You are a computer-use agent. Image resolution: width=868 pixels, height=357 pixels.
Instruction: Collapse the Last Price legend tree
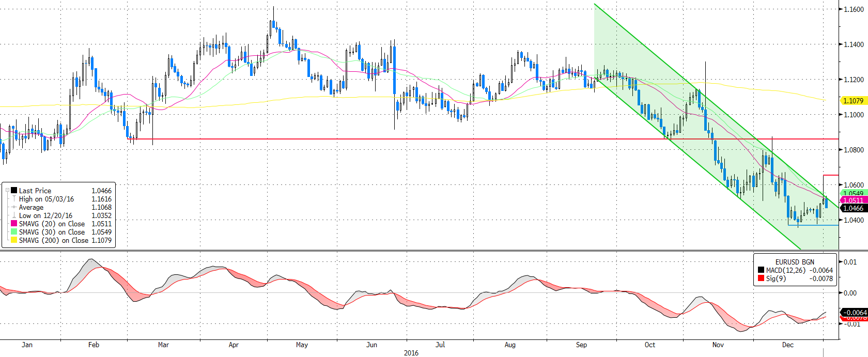coord(7,190)
